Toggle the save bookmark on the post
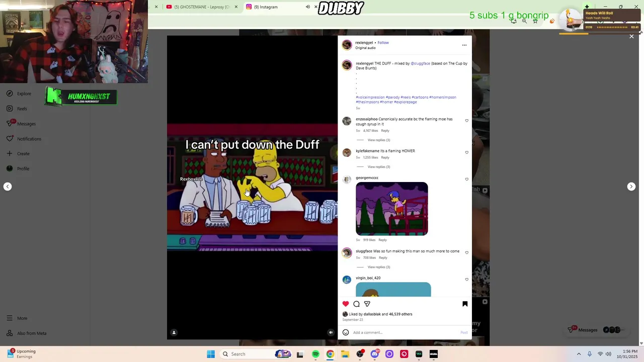 click(x=465, y=304)
